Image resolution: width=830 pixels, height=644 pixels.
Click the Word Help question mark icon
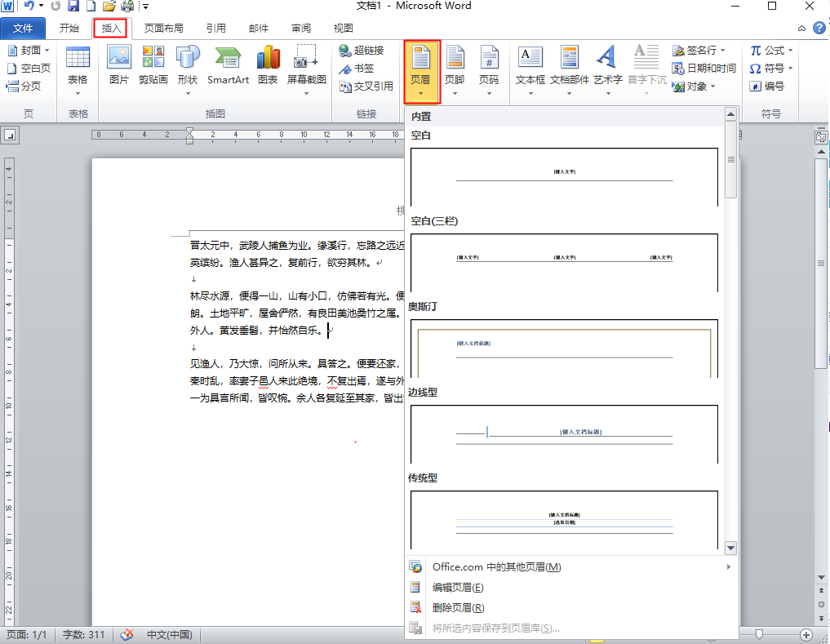(x=819, y=28)
